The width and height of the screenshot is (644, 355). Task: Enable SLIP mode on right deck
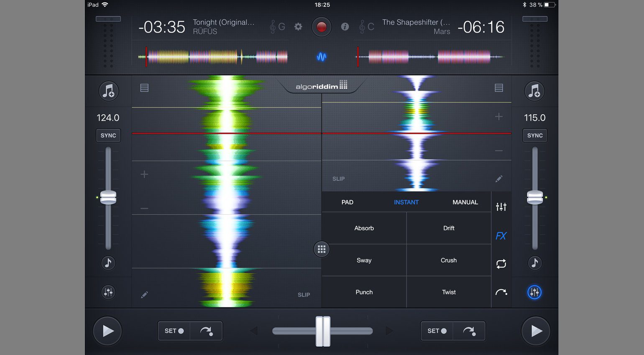tap(339, 179)
